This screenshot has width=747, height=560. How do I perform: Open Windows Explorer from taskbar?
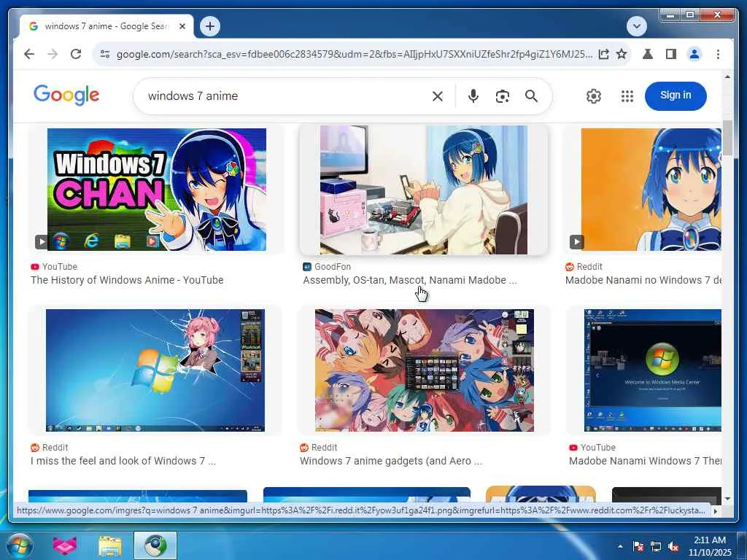click(110, 545)
